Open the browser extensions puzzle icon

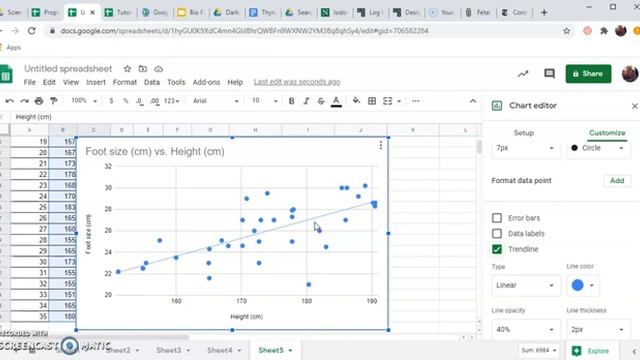click(x=604, y=31)
